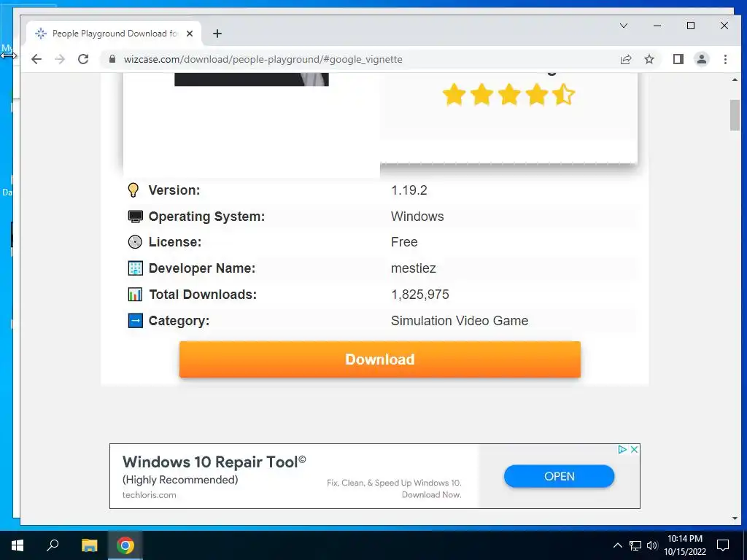
Task: Click the developer name mestiez
Action: tap(413, 268)
